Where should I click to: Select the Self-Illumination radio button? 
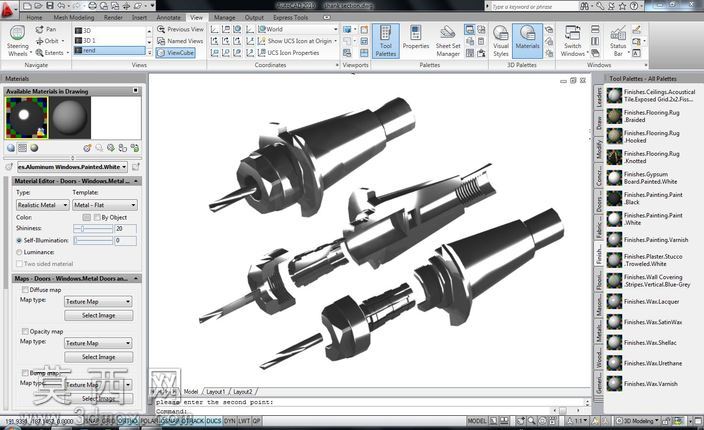point(19,241)
